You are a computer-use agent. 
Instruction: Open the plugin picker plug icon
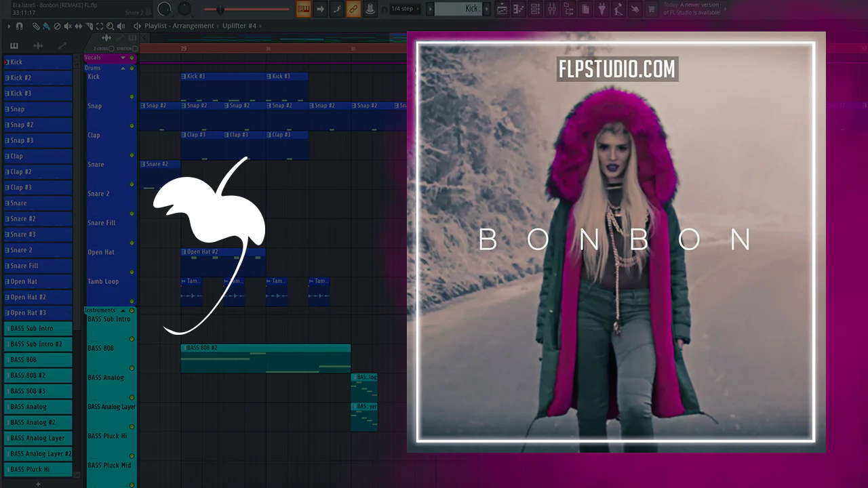point(601,9)
